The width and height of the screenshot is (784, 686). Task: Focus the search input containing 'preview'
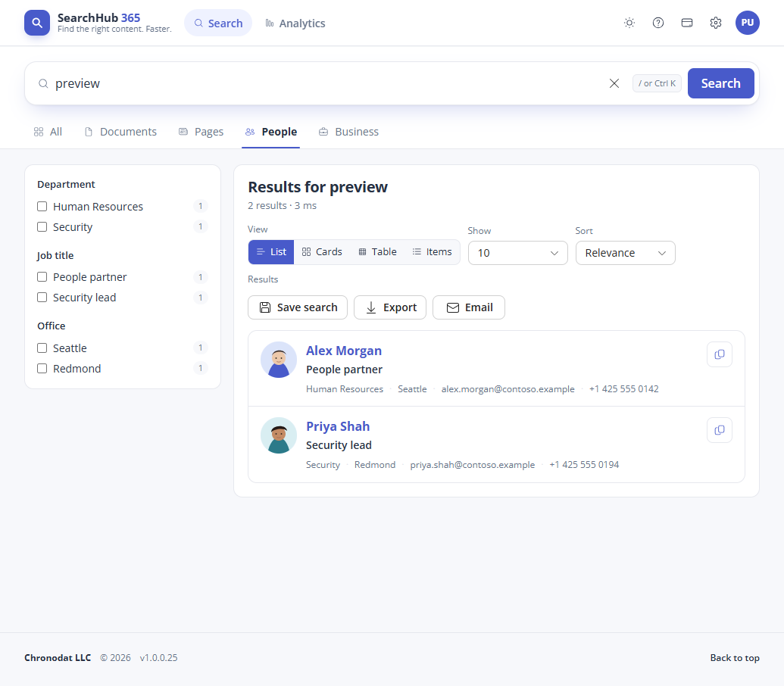pos(327,83)
